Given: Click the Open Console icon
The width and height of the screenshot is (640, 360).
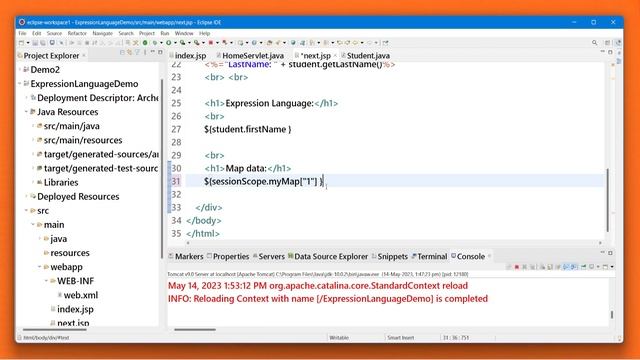Looking at the screenshot, I should pos(606,267).
